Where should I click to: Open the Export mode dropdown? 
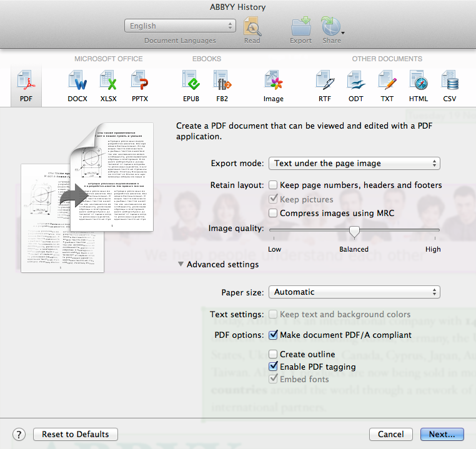(354, 164)
